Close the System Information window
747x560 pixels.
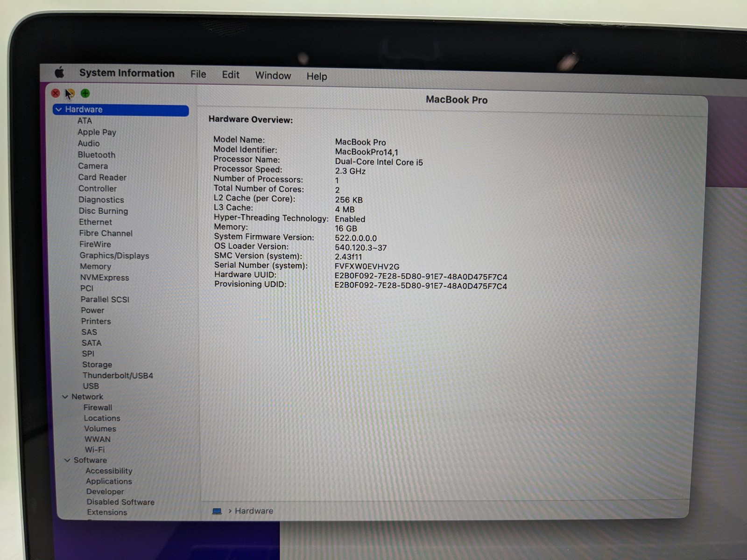click(x=56, y=93)
